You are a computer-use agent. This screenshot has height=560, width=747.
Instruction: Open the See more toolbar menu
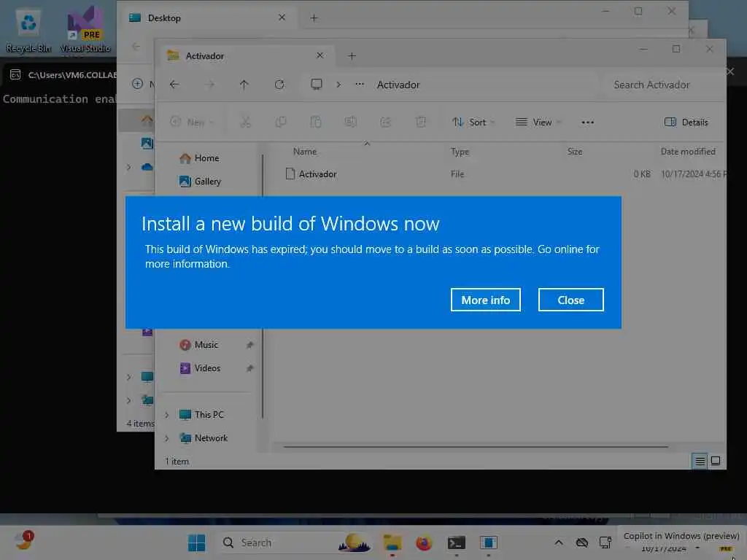click(587, 122)
